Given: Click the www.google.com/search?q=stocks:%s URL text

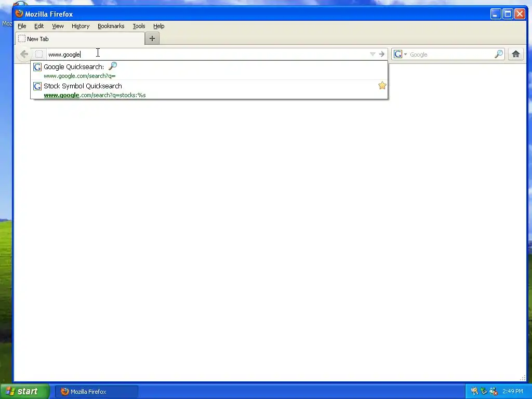Looking at the screenshot, I should point(95,96).
